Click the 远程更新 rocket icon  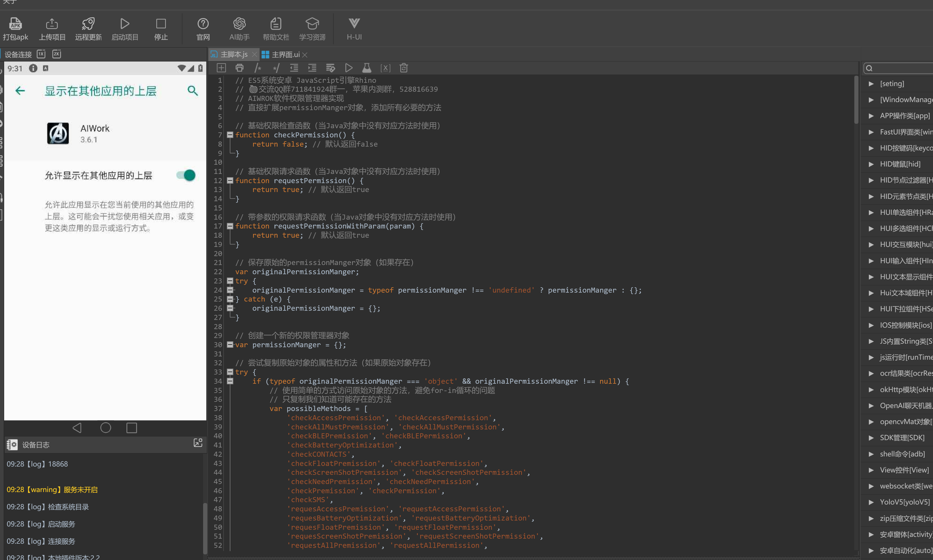pos(88,24)
